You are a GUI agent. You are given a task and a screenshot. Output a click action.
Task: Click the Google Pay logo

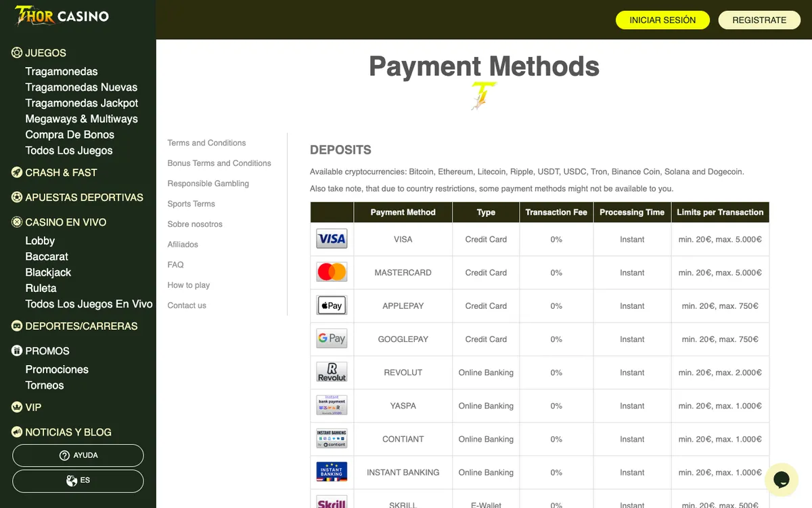[x=332, y=339]
